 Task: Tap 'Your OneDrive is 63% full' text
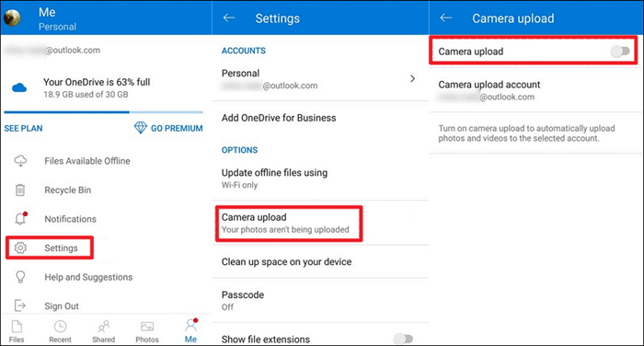coord(97,82)
